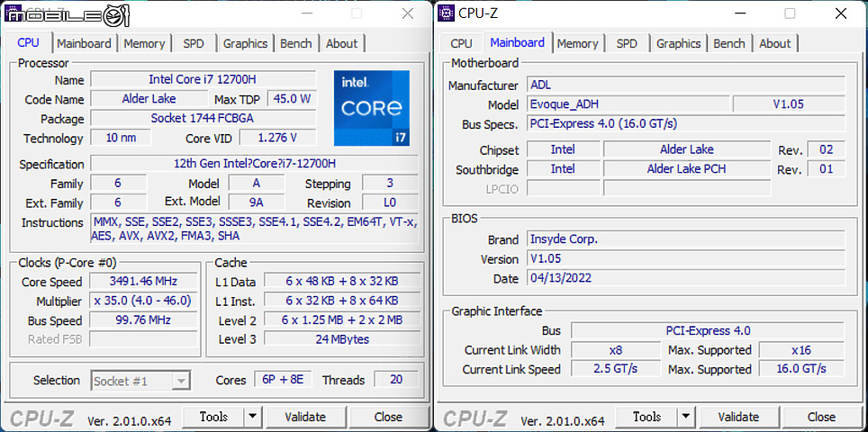Click Validate button in left window
This screenshot has width=868, height=432.
[x=305, y=417]
